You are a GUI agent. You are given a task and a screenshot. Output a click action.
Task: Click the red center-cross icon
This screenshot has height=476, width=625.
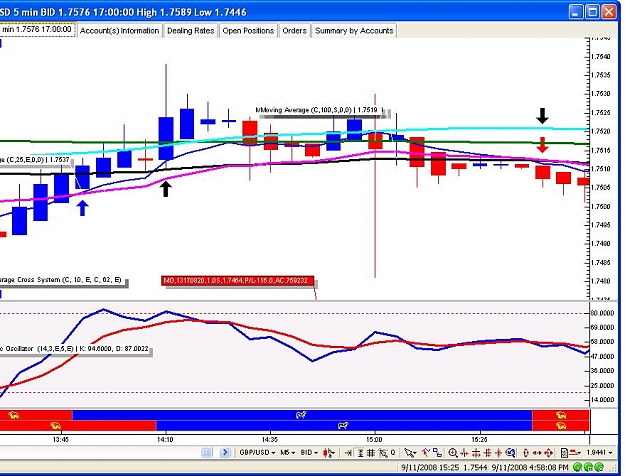498,452
